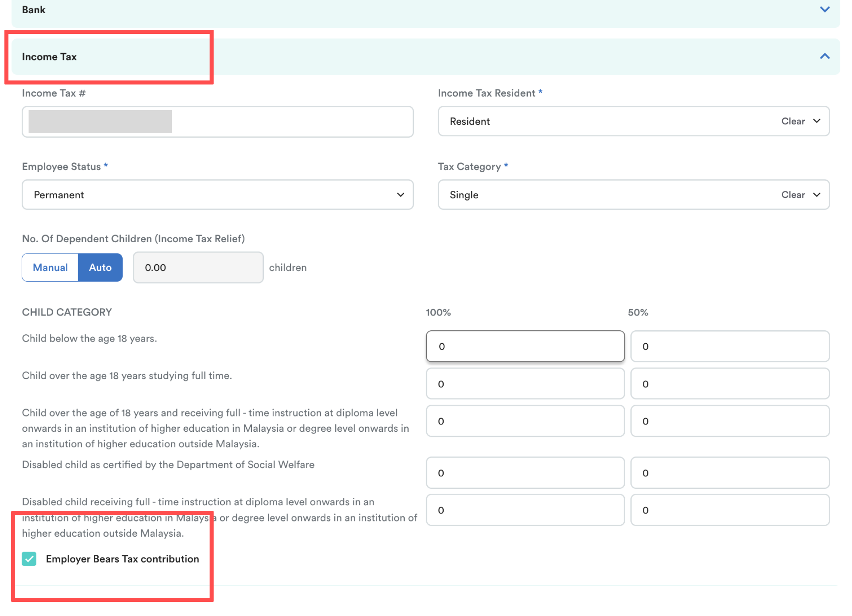Click 100% field for diploma level child

coord(525,421)
